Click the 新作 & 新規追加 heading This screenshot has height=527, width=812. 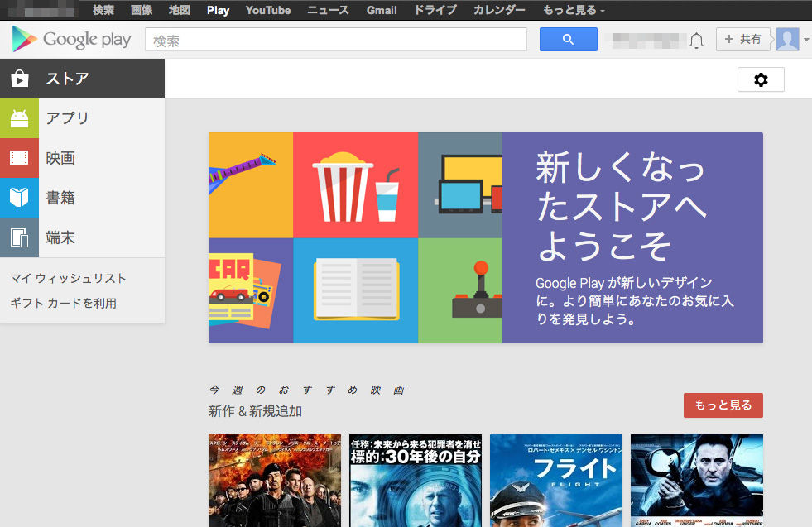(255, 411)
